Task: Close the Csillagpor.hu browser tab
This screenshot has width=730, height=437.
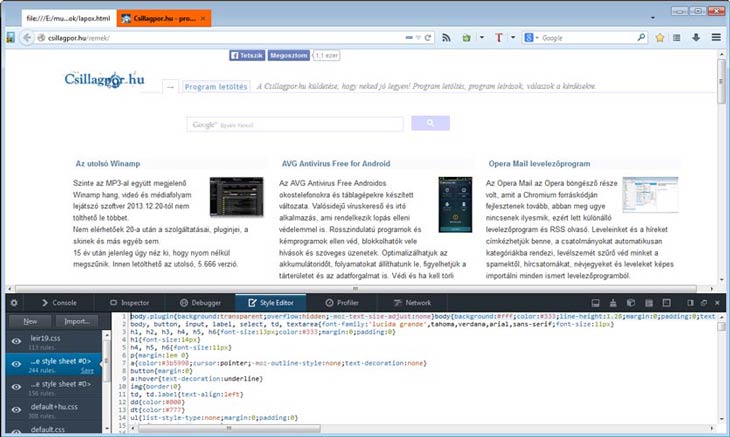Action: (x=203, y=19)
